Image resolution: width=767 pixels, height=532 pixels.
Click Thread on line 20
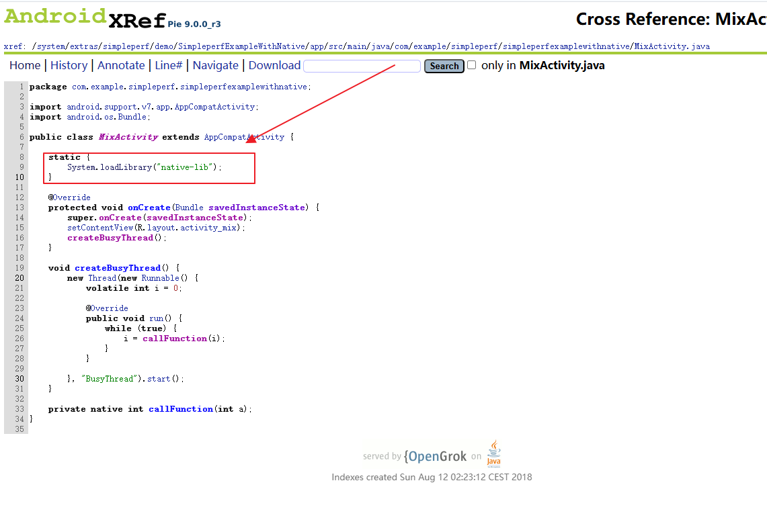point(102,277)
